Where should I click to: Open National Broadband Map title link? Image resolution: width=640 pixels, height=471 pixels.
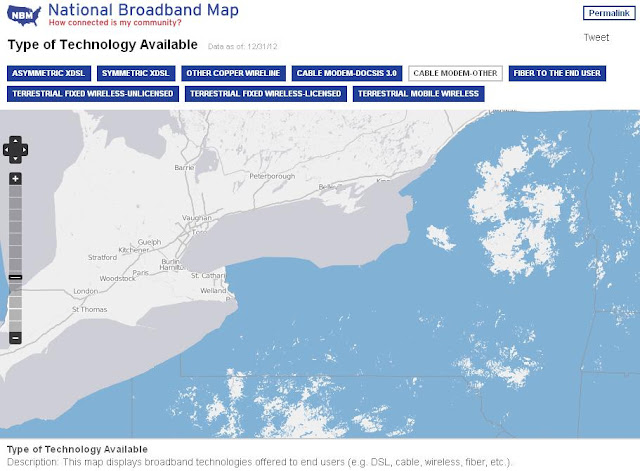(143, 10)
